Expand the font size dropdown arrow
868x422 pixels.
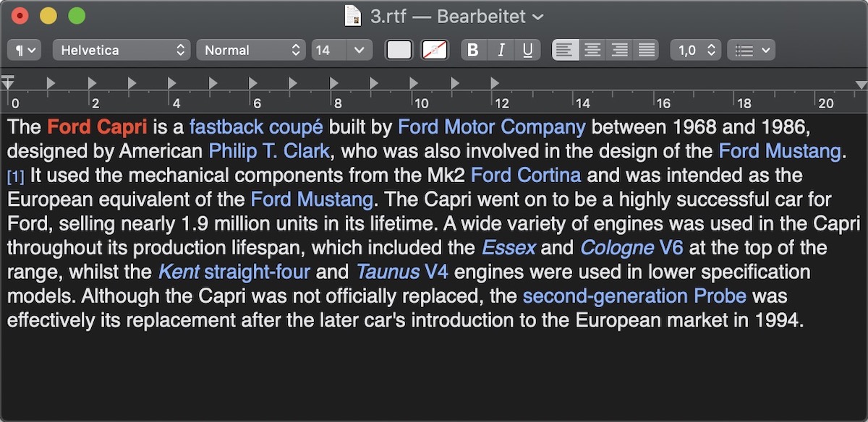tap(359, 50)
